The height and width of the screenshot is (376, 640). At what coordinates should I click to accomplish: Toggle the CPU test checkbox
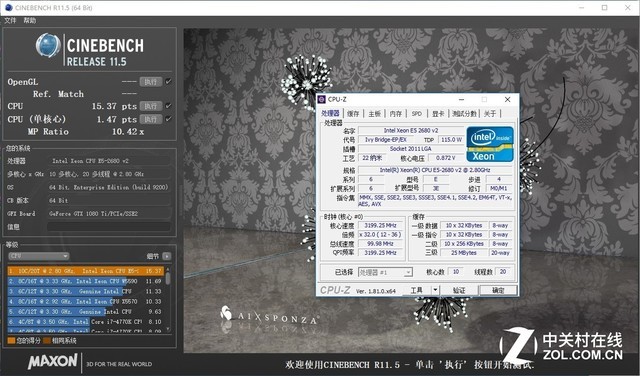[168, 106]
